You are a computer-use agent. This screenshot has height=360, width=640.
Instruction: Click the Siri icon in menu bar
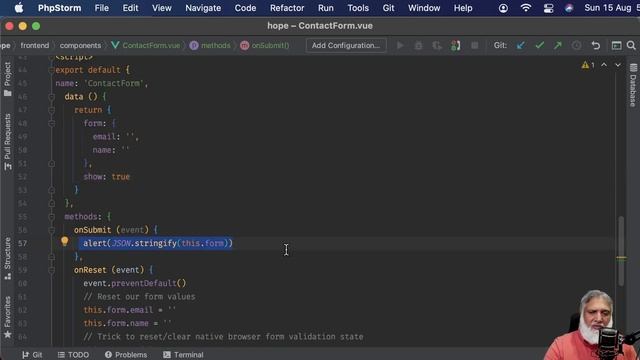[569, 8]
